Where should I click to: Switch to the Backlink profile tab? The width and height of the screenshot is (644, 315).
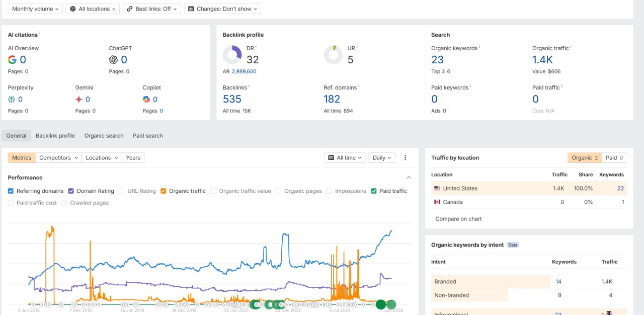55,136
